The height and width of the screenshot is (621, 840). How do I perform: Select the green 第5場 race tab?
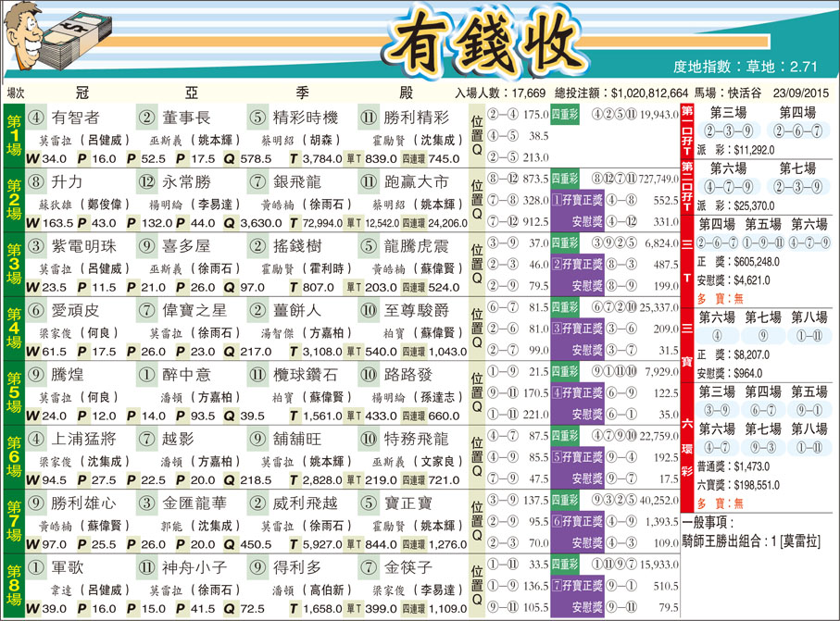click(x=14, y=391)
